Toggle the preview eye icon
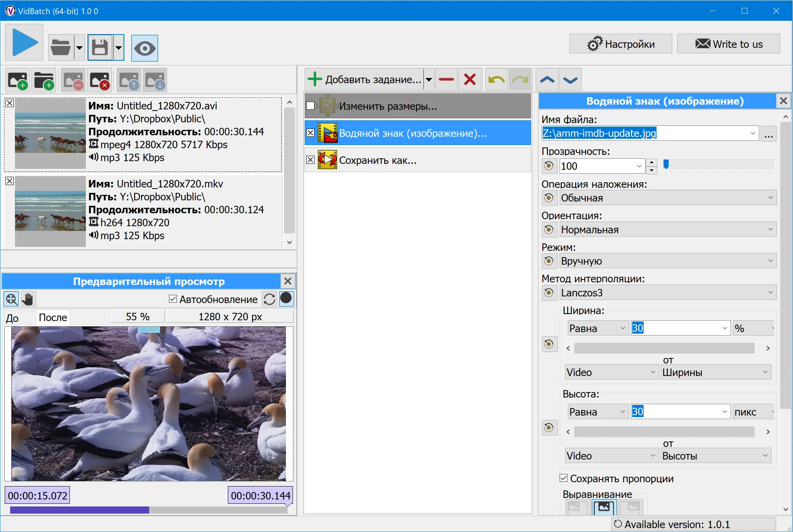The height and width of the screenshot is (532, 793). click(144, 48)
